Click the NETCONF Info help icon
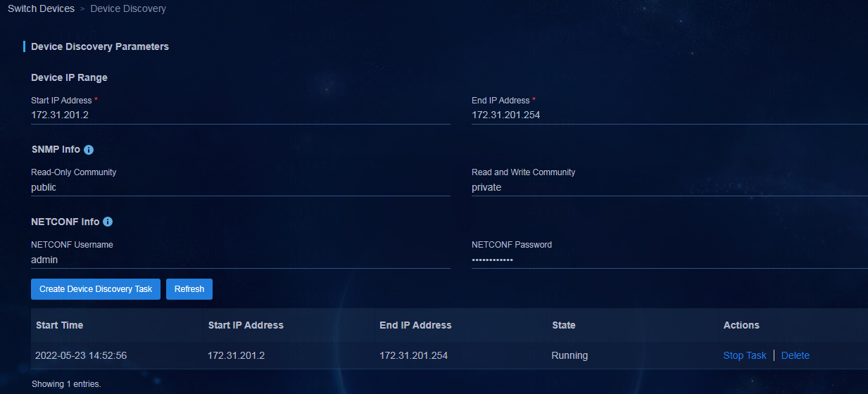 (x=108, y=222)
